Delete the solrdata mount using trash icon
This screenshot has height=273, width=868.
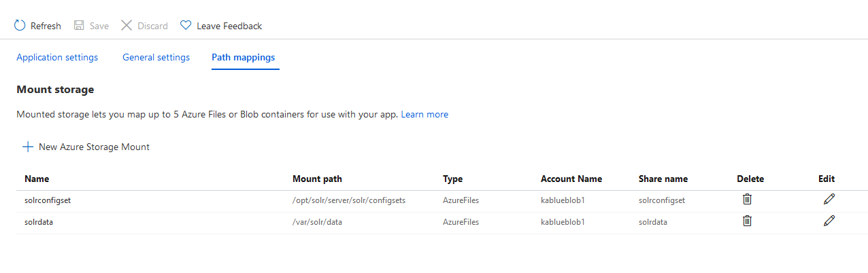point(747,221)
